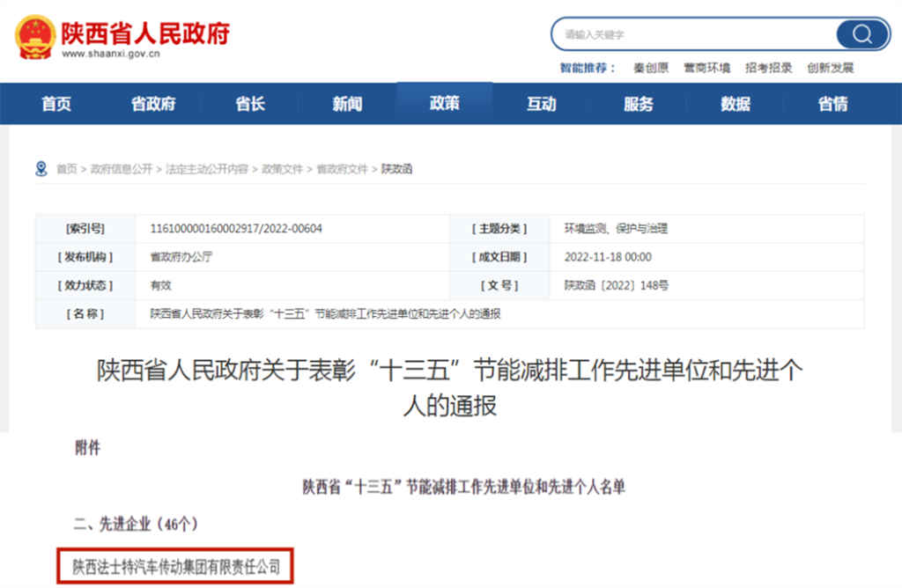Click the search magnifier icon
Screen dimensions: 902x588
point(861,34)
